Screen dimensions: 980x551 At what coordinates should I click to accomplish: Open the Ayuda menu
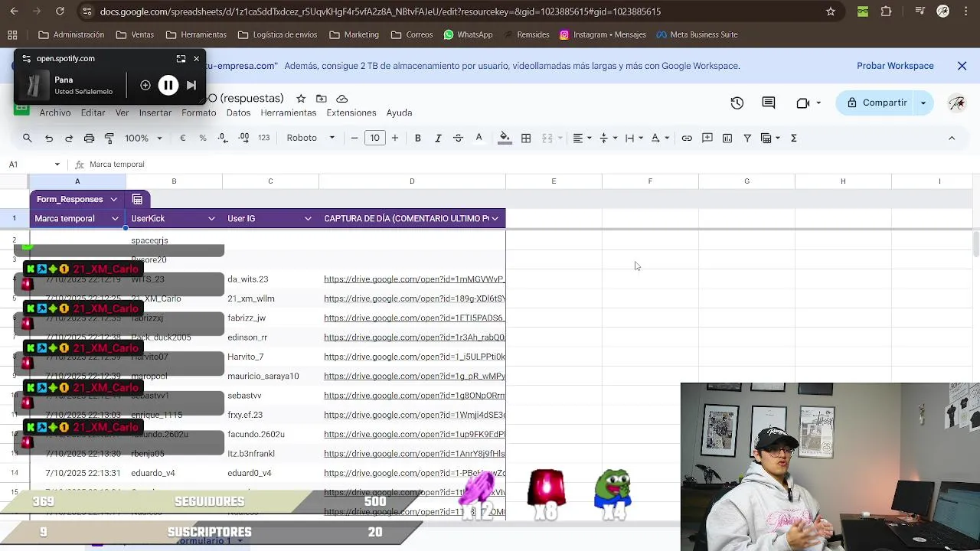pos(399,112)
